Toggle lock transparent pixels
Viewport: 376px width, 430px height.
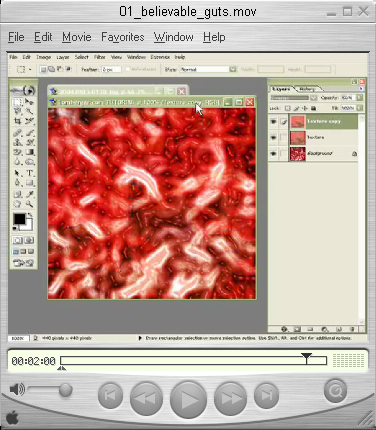[x=288, y=108]
